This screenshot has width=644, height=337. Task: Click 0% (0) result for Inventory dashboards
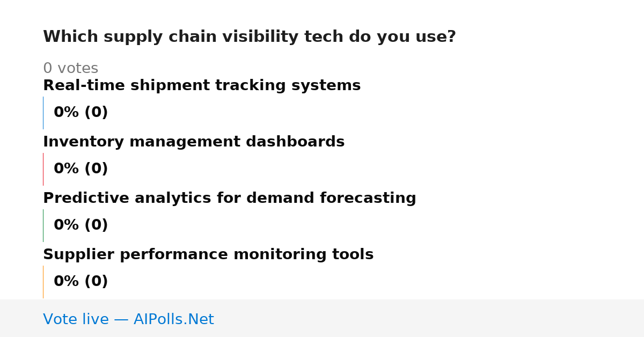(81, 169)
